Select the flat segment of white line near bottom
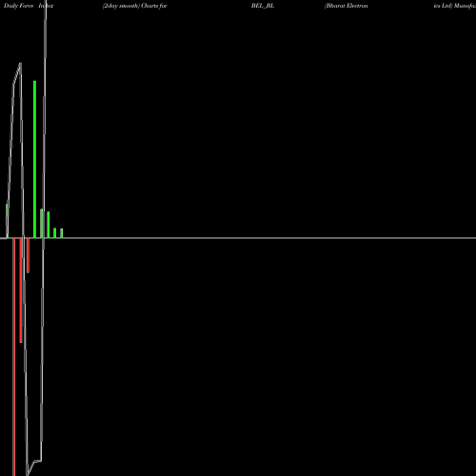 click(x=37, y=461)
